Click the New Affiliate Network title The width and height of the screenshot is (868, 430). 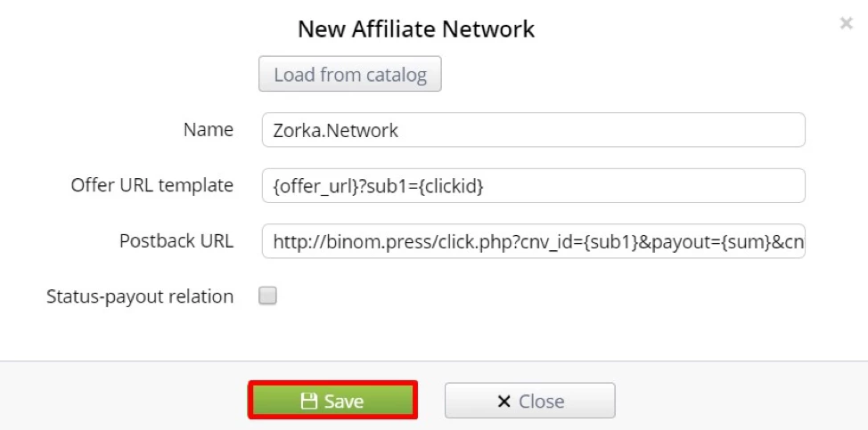click(416, 28)
